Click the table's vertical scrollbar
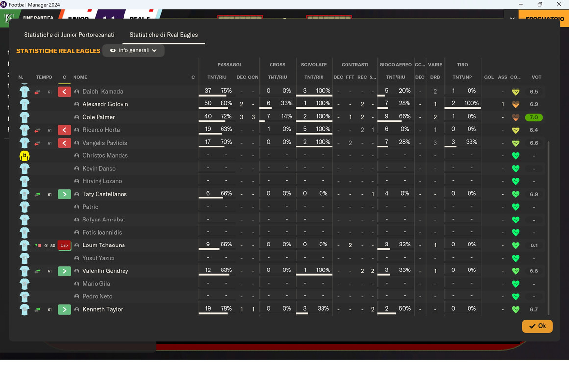 click(548, 228)
